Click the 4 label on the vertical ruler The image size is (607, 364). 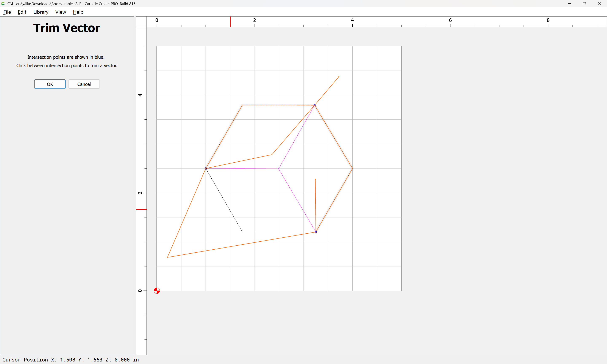pos(140,95)
